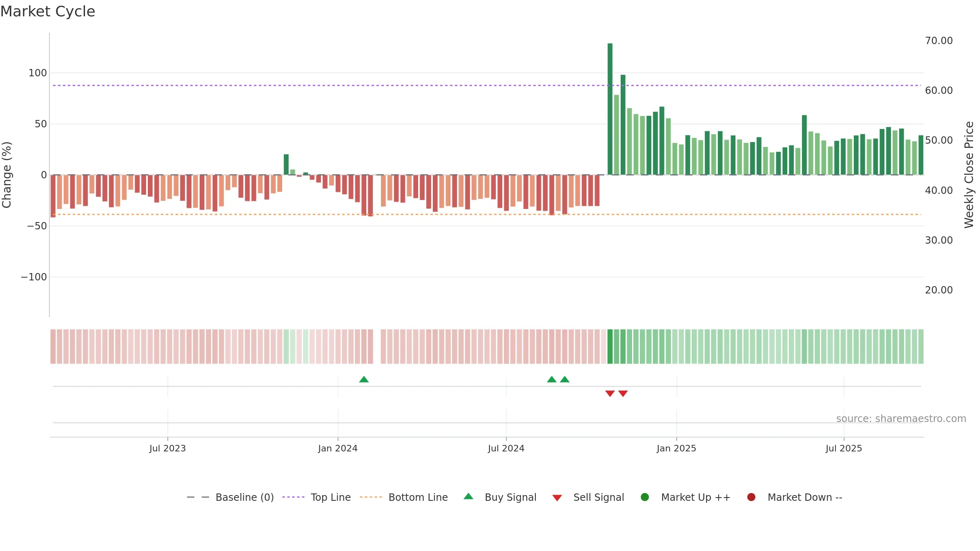Click the Buy Signal legend triangle icon
This screenshot has width=980, height=551.
468,496
